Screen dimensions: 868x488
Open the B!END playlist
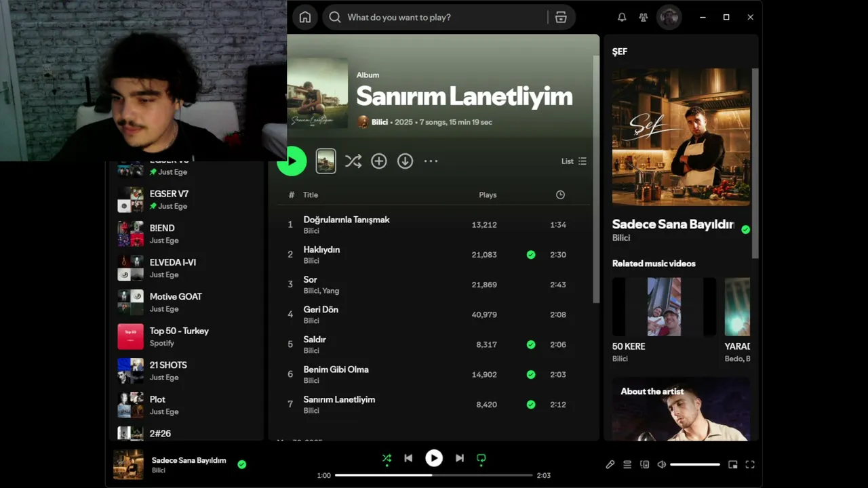(186, 234)
